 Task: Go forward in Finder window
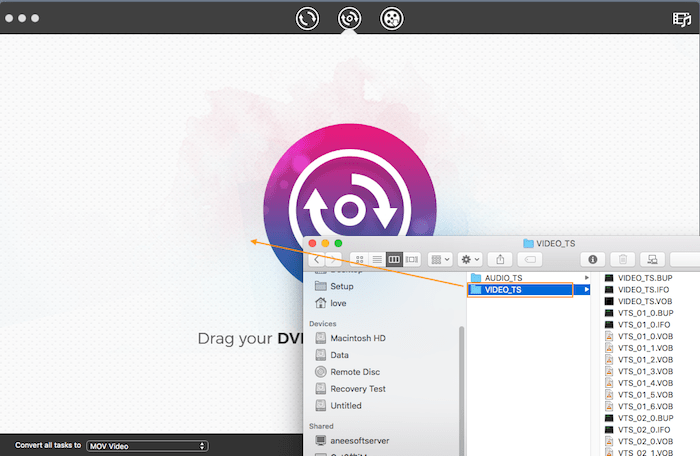[x=333, y=259]
